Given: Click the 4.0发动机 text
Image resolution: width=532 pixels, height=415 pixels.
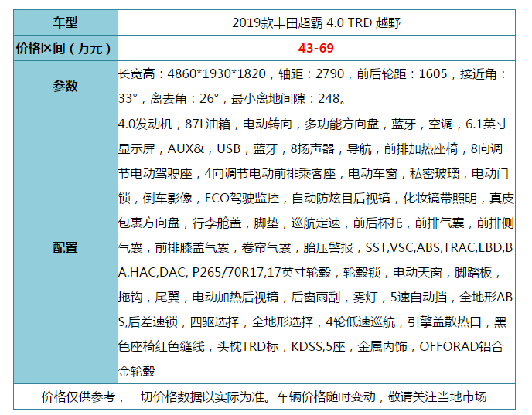Looking at the screenshot, I should [x=145, y=124].
